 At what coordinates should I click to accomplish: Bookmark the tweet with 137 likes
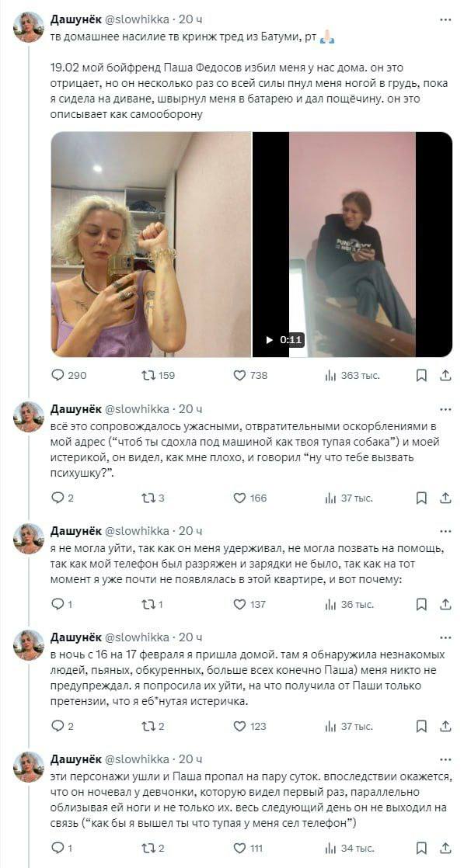421,605
